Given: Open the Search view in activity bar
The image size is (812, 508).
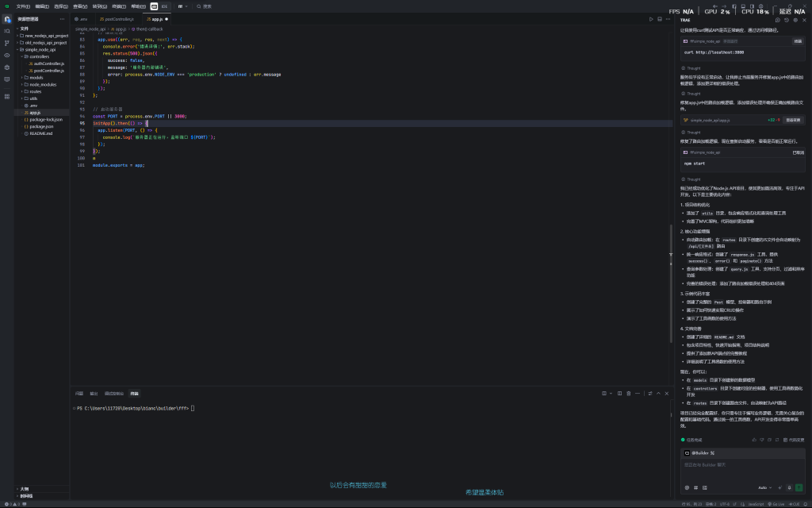Looking at the screenshot, I should click(x=7, y=31).
